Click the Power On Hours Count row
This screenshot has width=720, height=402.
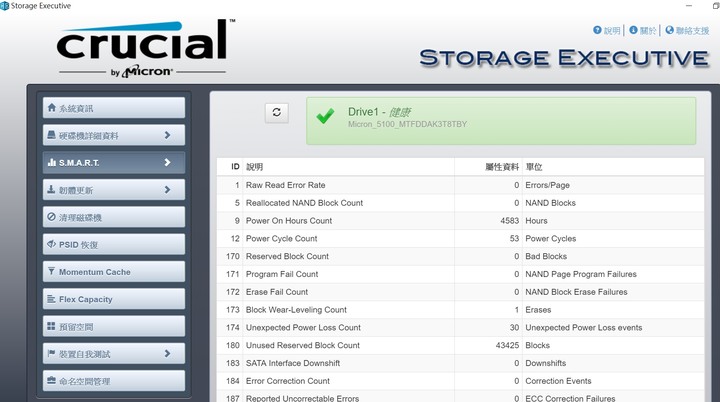pos(460,221)
